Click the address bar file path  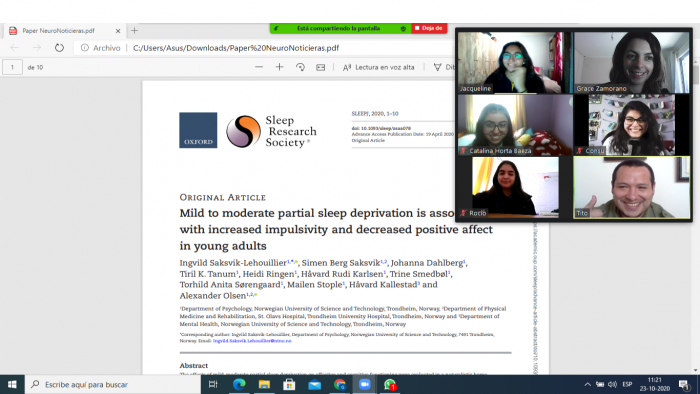tap(236, 48)
